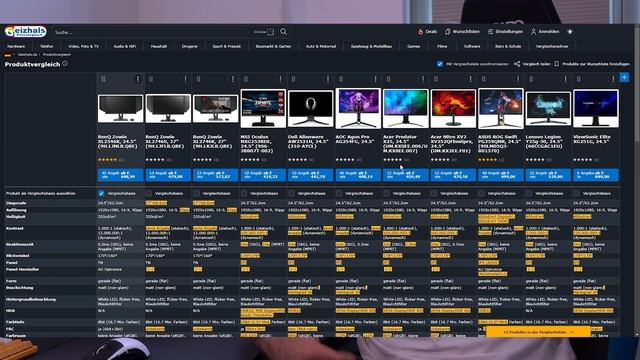Open the Deals link in the header
This screenshot has height=360, width=640.
427,31
